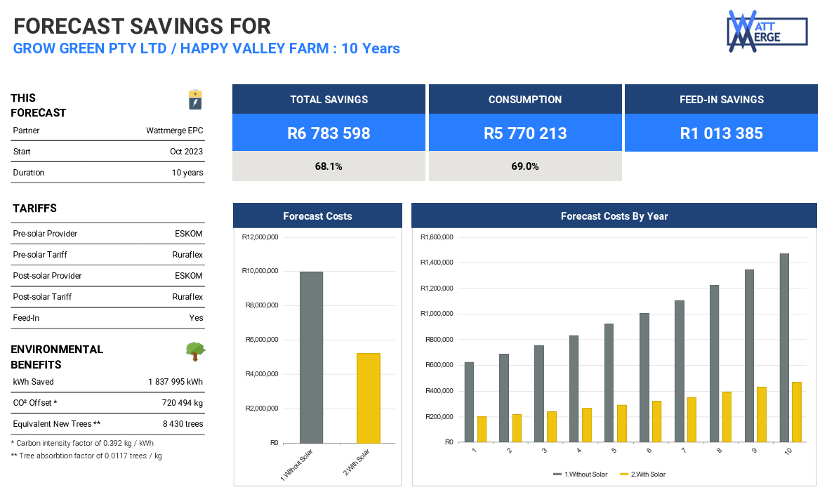Click the gray Without Solar total bar
The width and height of the screenshot is (834, 504).
pyautogui.click(x=311, y=358)
